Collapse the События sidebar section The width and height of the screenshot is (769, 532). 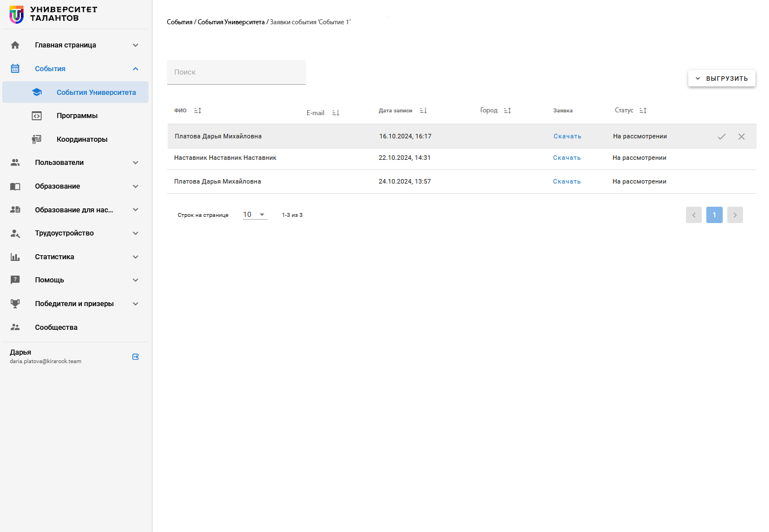(136, 69)
